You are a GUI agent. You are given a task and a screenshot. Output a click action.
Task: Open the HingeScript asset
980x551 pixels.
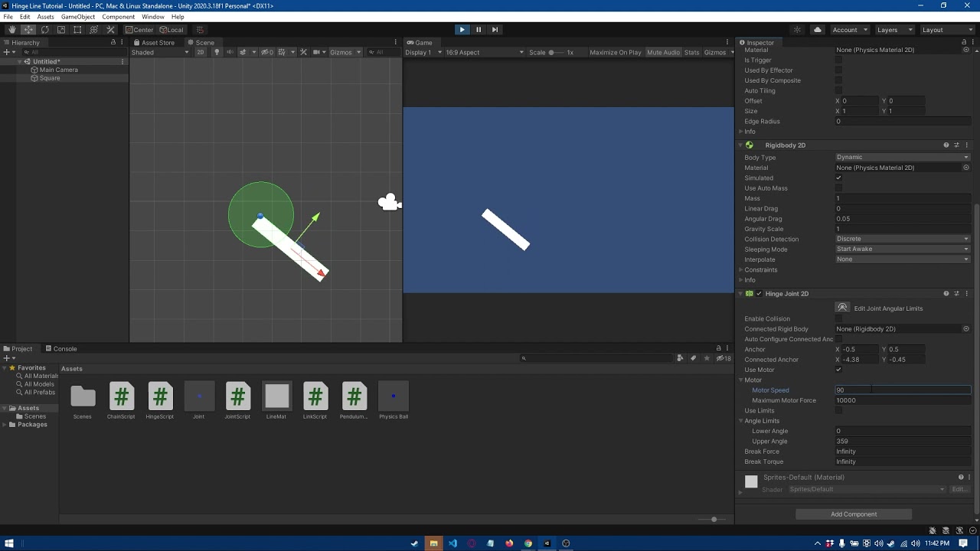click(x=160, y=401)
